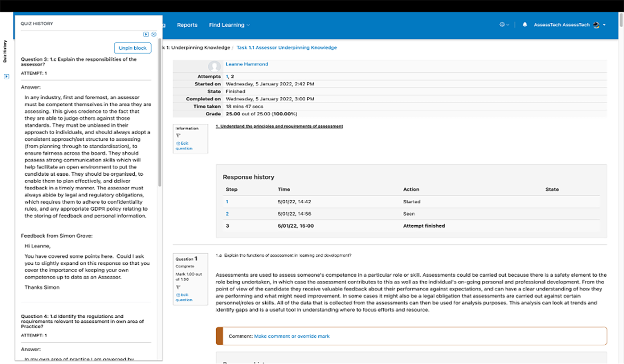Click the settings gear icon in header
624x364 pixels.
(x=502, y=25)
